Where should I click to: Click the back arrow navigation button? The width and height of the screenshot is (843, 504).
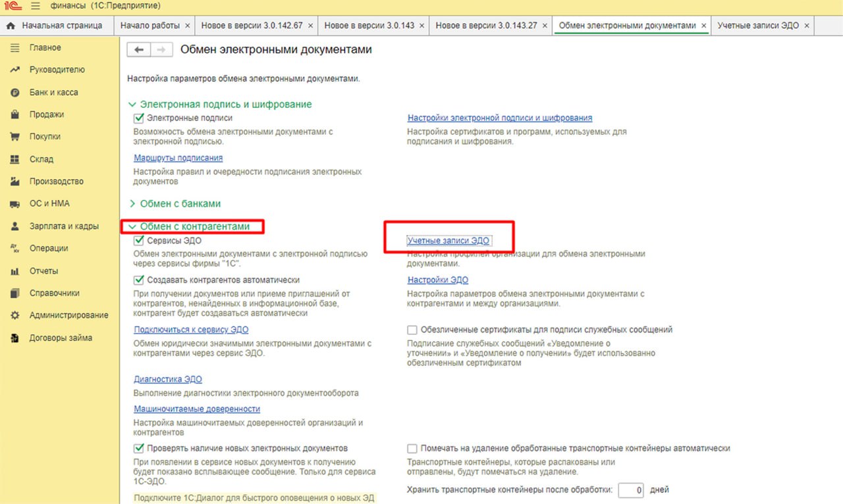138,50
